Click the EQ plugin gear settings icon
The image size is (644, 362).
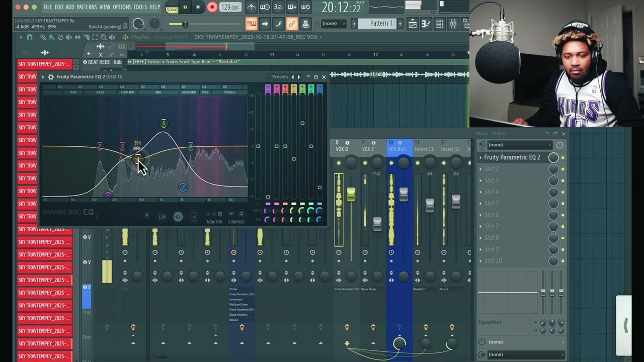(50, 77)
